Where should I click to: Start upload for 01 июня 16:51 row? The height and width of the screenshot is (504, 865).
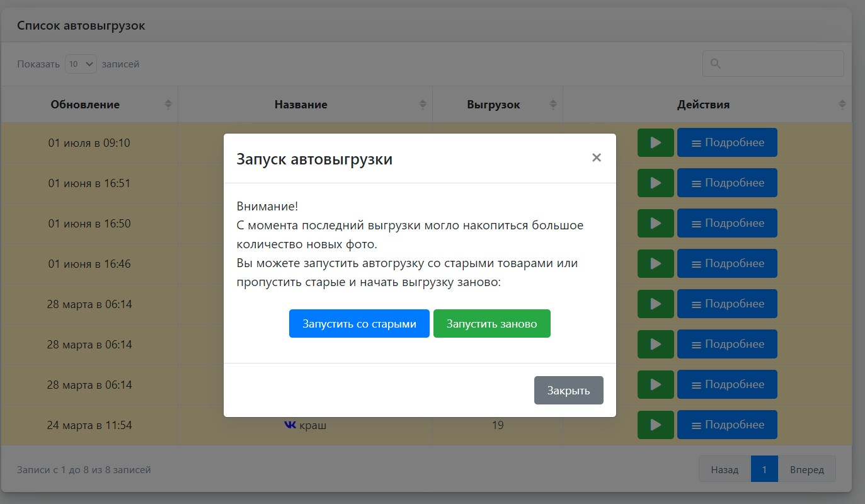(655, 183)
